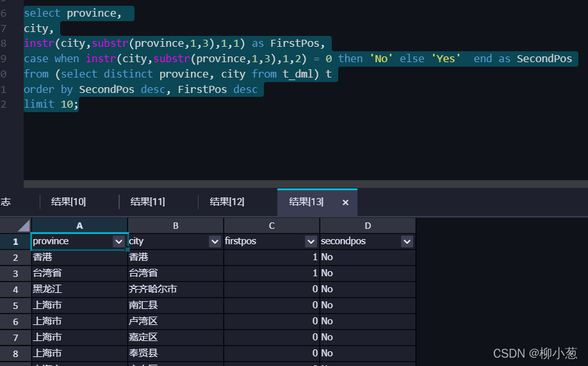
Task: Select column C header
Action: tap(272, 226)
